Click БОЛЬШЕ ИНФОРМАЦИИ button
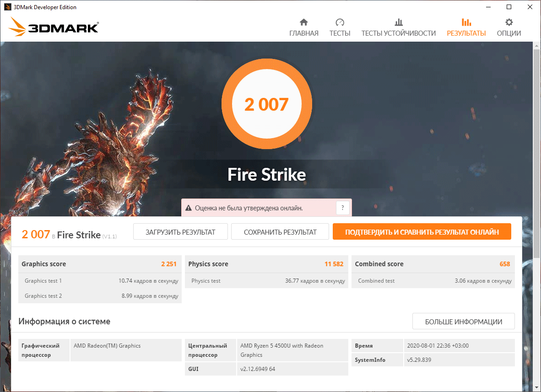Image resolution: width=541 pixels, height=392 pixels. pyautogui.click(x=463, y=321)
